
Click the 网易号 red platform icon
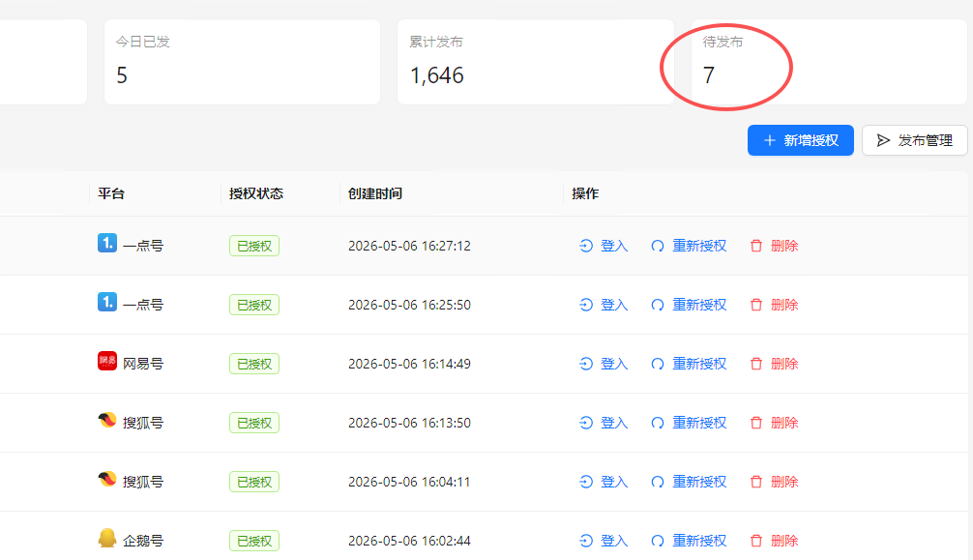[x=107, y=361]
